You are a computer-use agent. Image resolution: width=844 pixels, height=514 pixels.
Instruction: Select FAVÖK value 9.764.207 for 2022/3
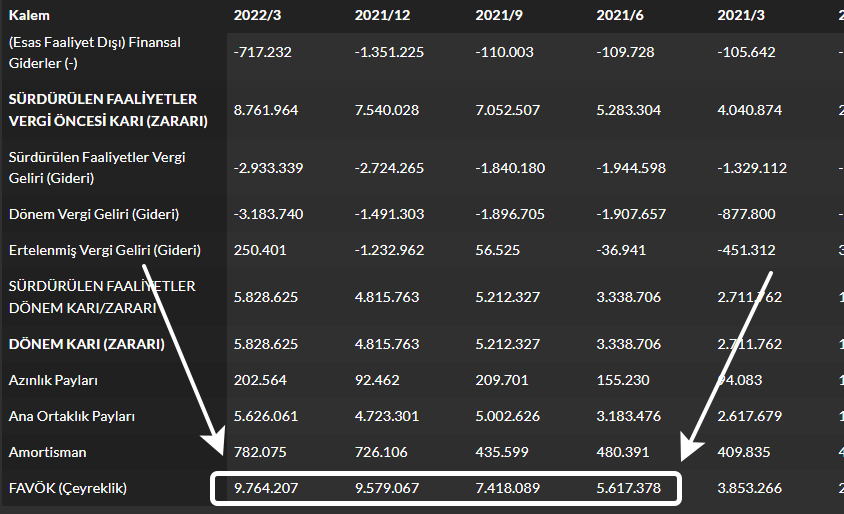point(266,488)
